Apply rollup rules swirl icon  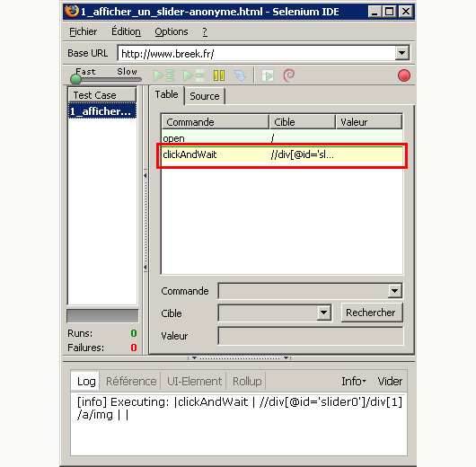(x=288, y=75)
